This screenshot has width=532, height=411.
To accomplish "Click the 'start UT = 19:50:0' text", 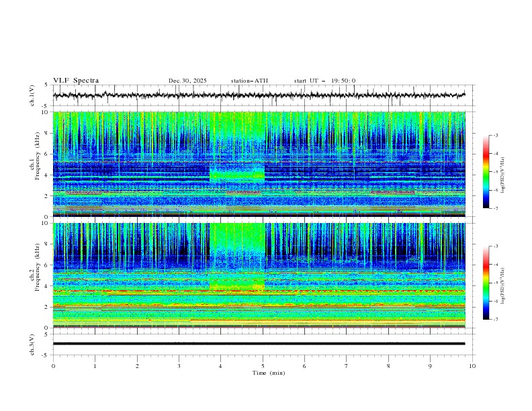I will click(324, 81).
